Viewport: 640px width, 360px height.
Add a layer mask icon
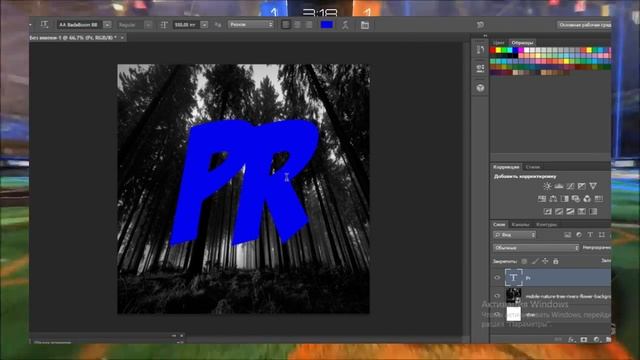tap(584, 340)
